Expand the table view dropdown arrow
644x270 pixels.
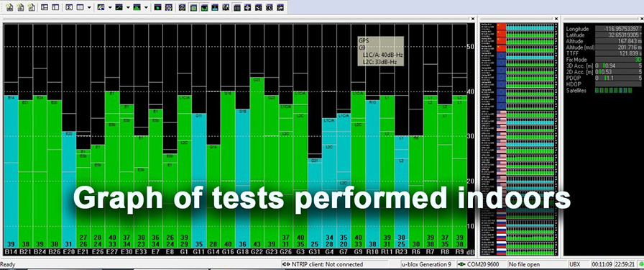[88, 7]
